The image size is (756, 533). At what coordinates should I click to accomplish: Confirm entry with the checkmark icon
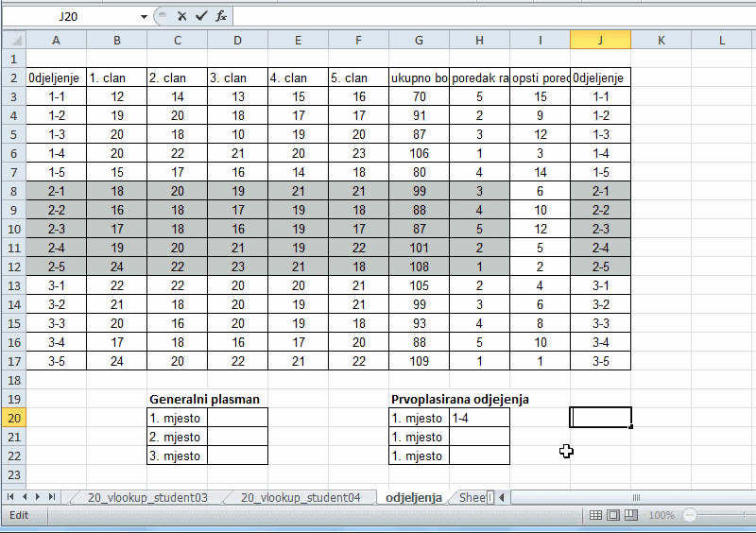point(200,16)
